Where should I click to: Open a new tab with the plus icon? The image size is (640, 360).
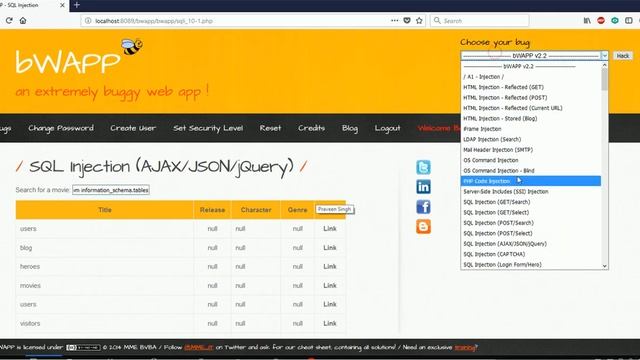[77, 5]
